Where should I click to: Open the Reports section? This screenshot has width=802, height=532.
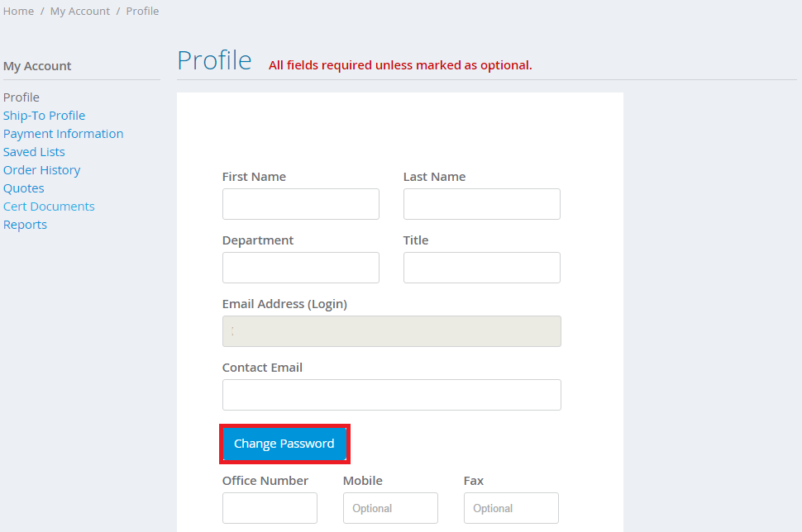25,224
